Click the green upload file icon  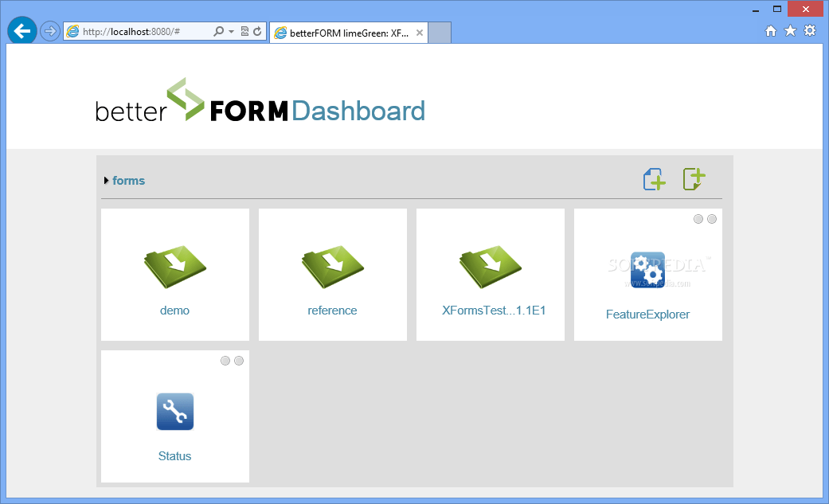[694, 179]
